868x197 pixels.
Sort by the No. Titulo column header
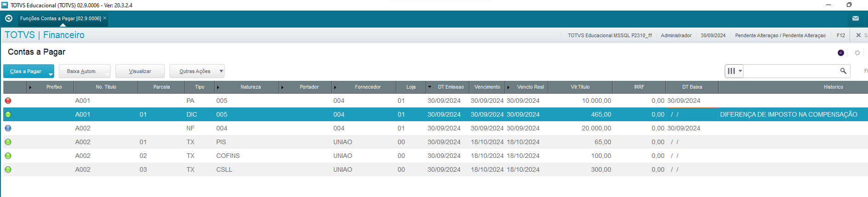106,87
